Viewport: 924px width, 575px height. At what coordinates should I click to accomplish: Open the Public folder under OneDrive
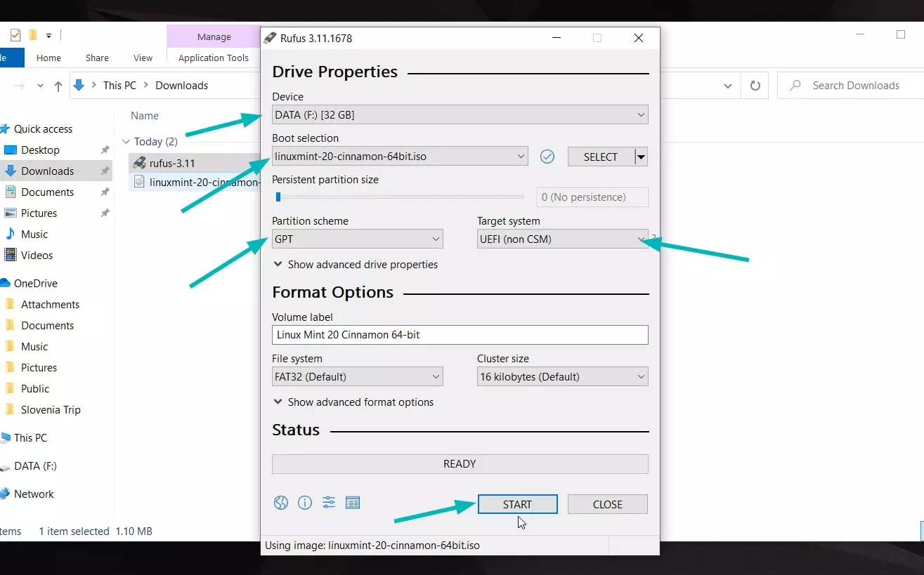tap(35, 389)
